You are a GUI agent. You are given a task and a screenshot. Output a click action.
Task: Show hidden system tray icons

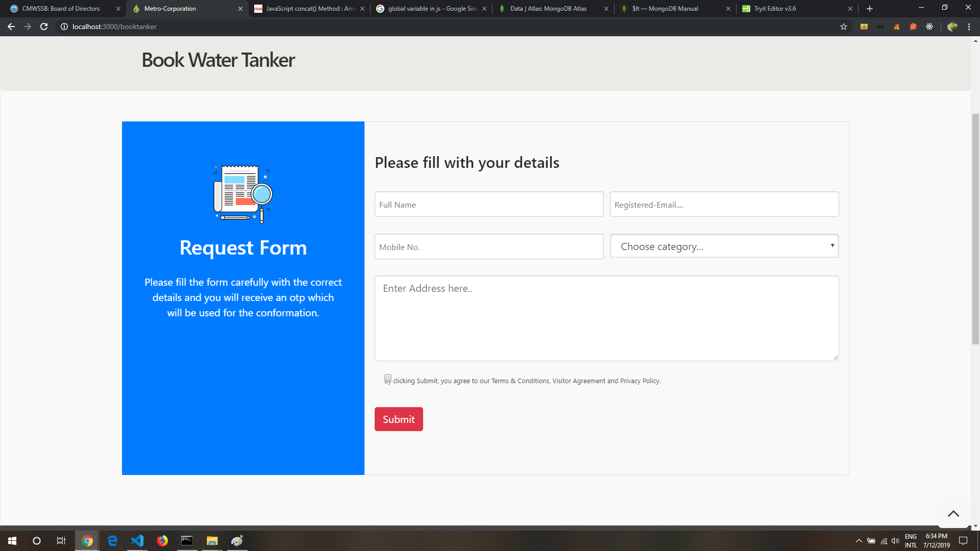point(859,541)
